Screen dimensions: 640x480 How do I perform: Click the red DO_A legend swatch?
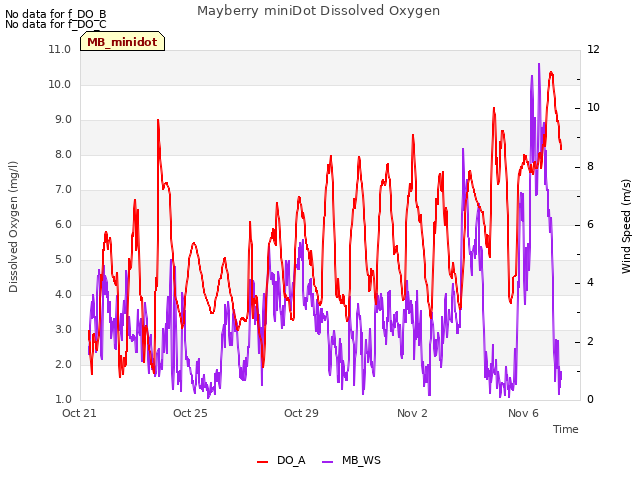tap(262, 461)
